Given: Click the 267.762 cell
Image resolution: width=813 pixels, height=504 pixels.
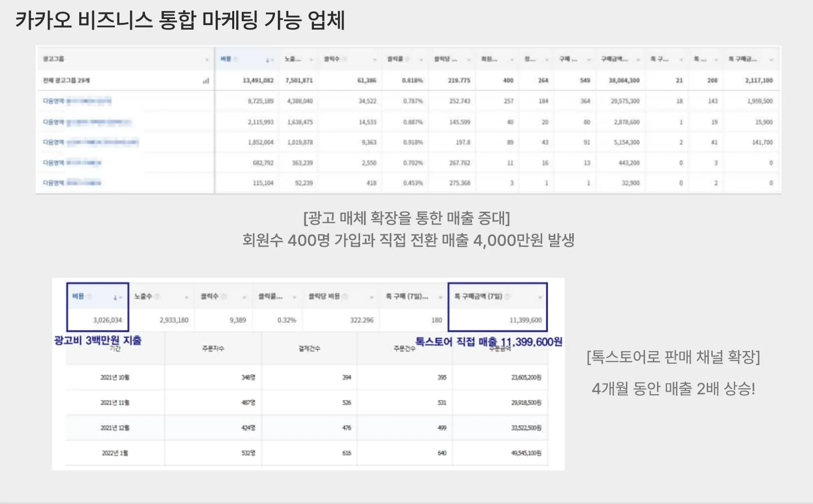Looking at the screenshot, I should coord(460,162).
